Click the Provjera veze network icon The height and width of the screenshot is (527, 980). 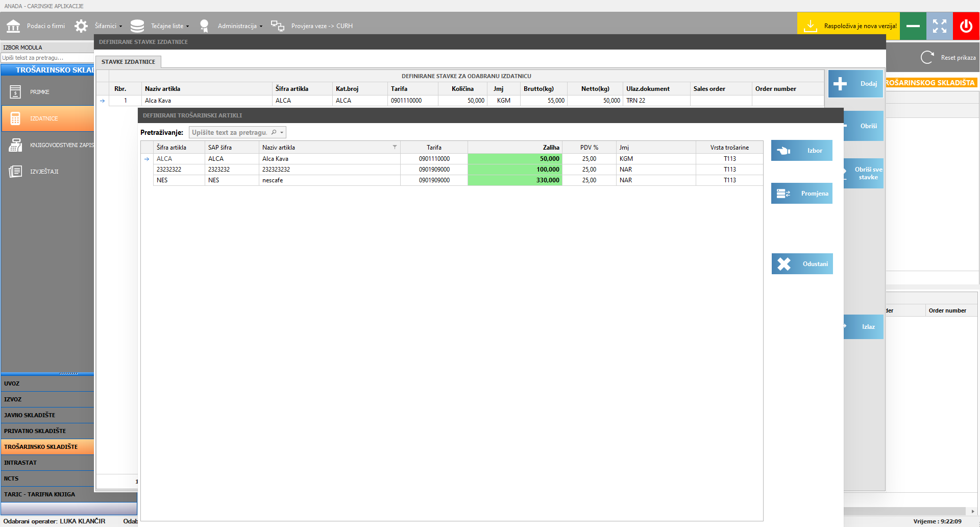(x=277, y=26)
